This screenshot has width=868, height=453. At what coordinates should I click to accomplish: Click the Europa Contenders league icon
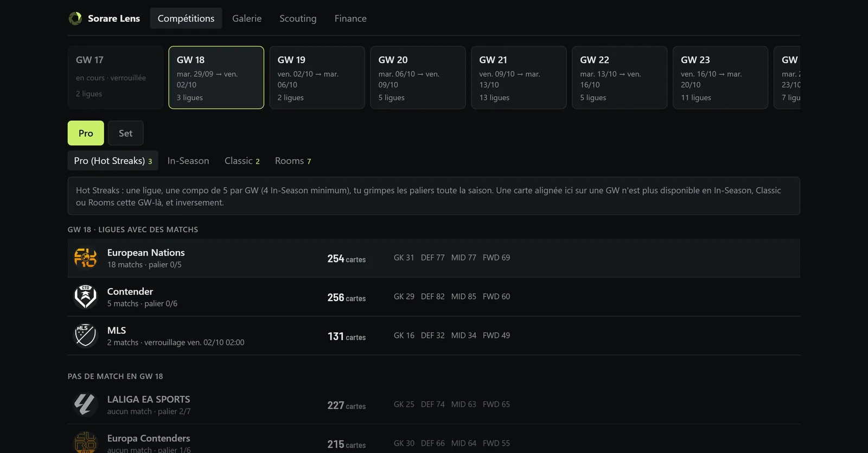[x=85, y=443]
